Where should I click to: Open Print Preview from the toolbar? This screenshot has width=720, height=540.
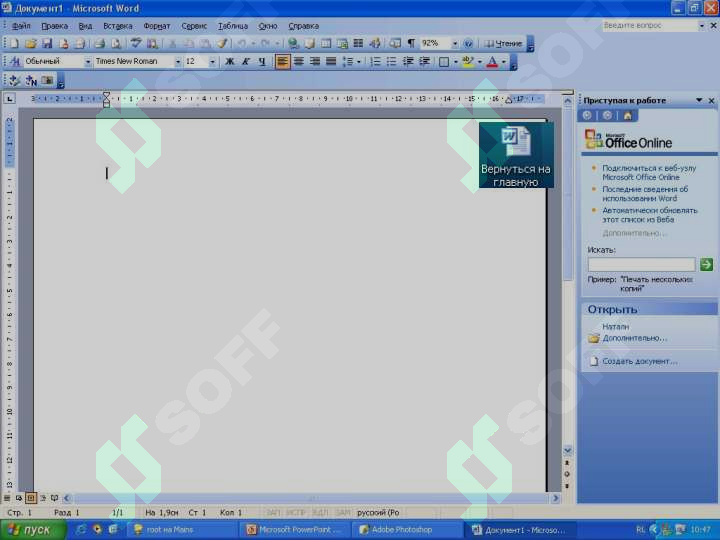(116, 44)
